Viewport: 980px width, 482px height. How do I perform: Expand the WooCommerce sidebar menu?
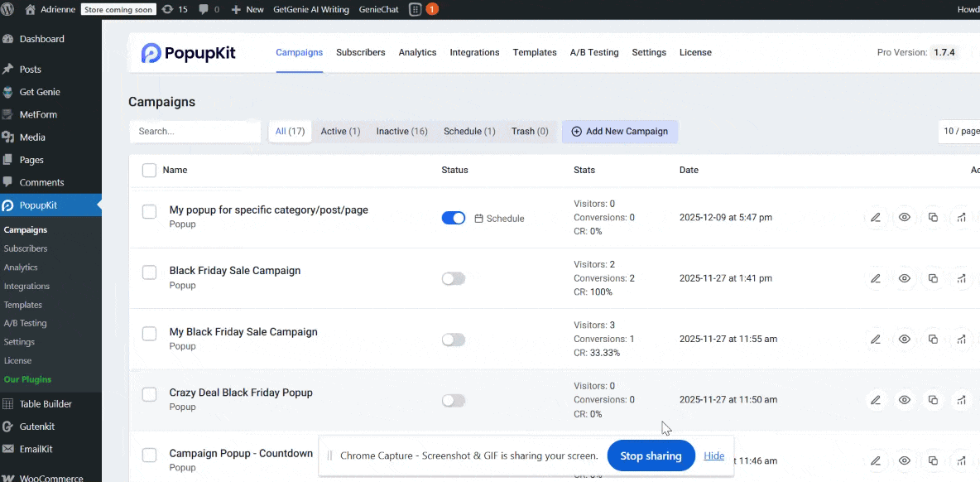click(50, 476)
